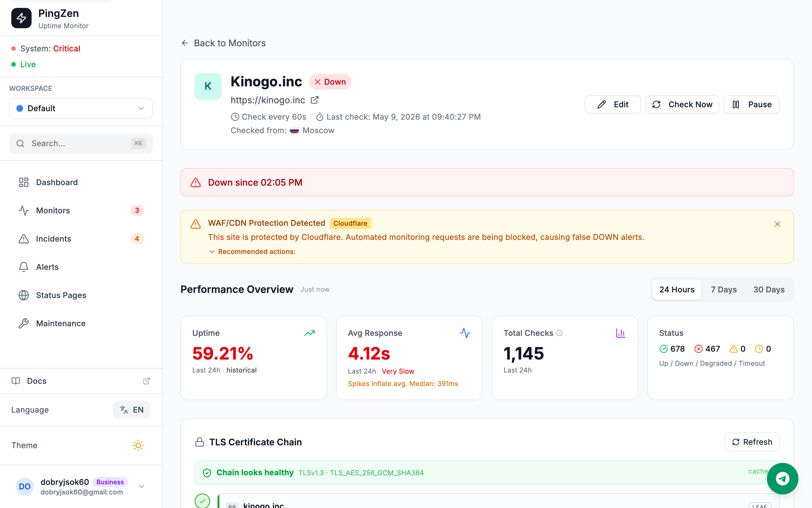
Task: Toggle the light/dark theme sun icon
Action: (138, 445)
